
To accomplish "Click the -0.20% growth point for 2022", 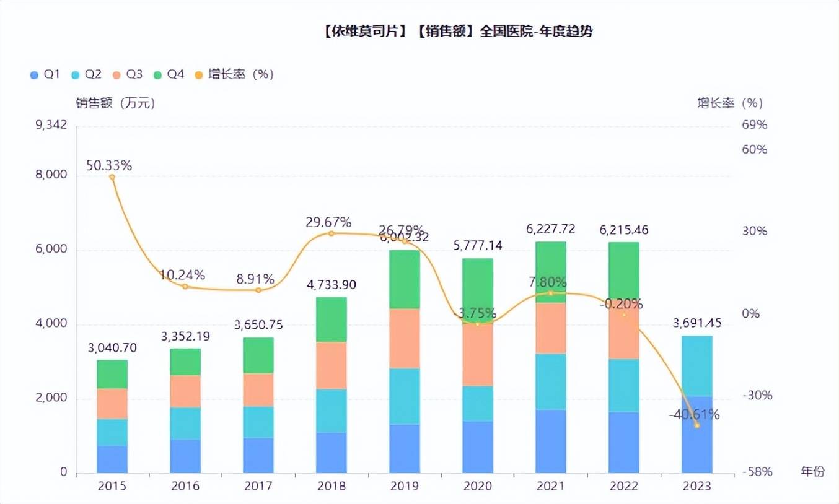I will click(624, 315).
